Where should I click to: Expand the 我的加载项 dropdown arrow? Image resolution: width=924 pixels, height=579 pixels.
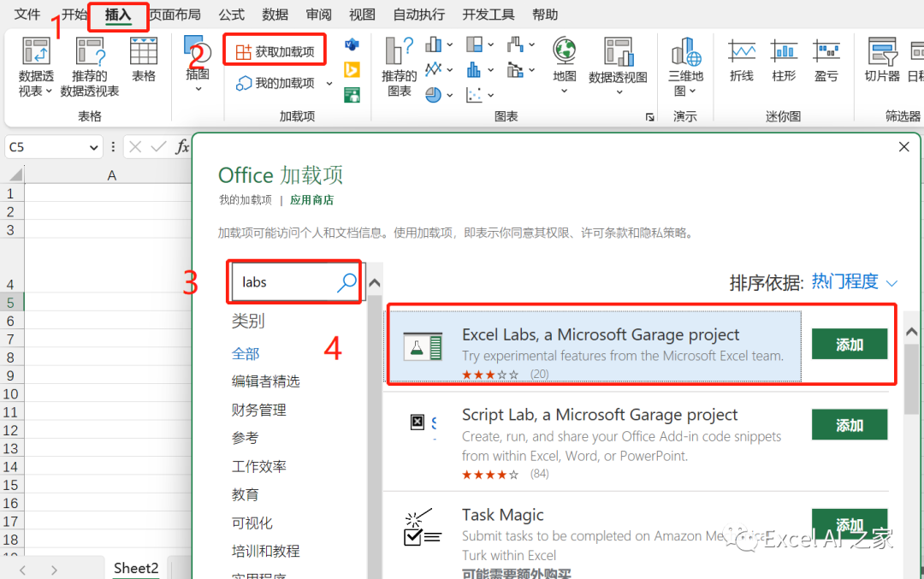point(329,84)
